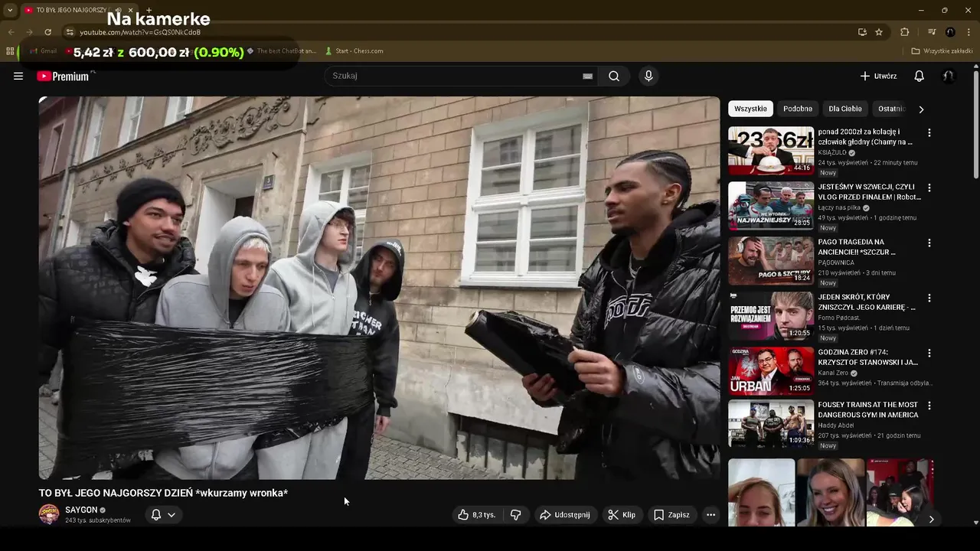Click the Utwórz create button
980x551 pixels.
pyautogui.click(x=878, y=76)
